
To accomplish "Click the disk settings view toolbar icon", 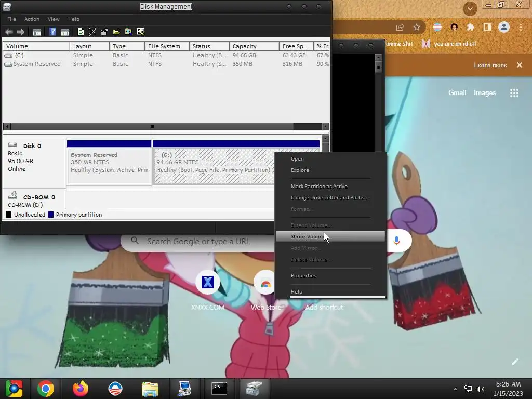I will click(x=140, y=32).
